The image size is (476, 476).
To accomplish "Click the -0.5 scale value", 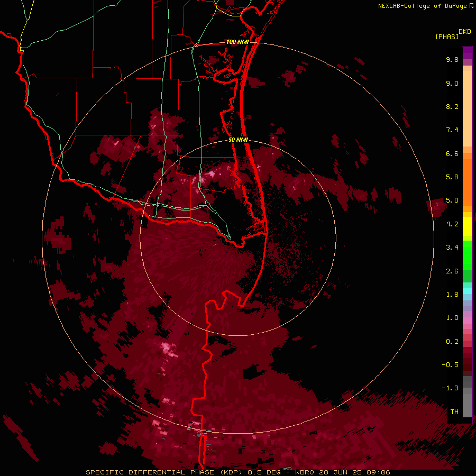I will click(x=450, y=365).
